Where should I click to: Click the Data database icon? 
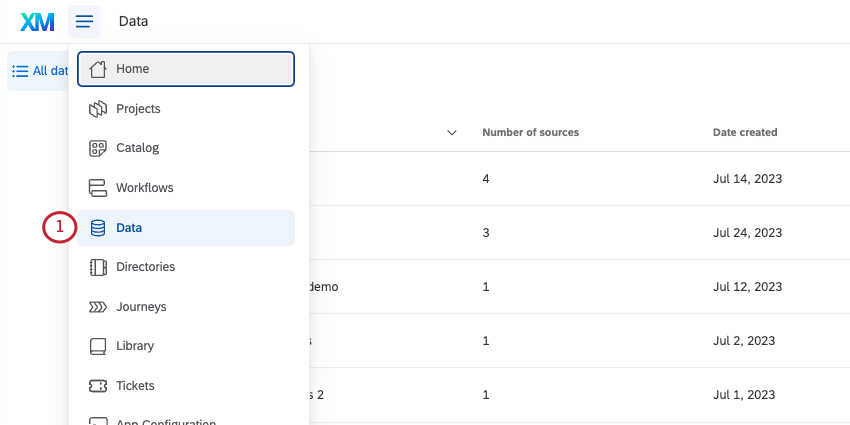pos(97,228)
